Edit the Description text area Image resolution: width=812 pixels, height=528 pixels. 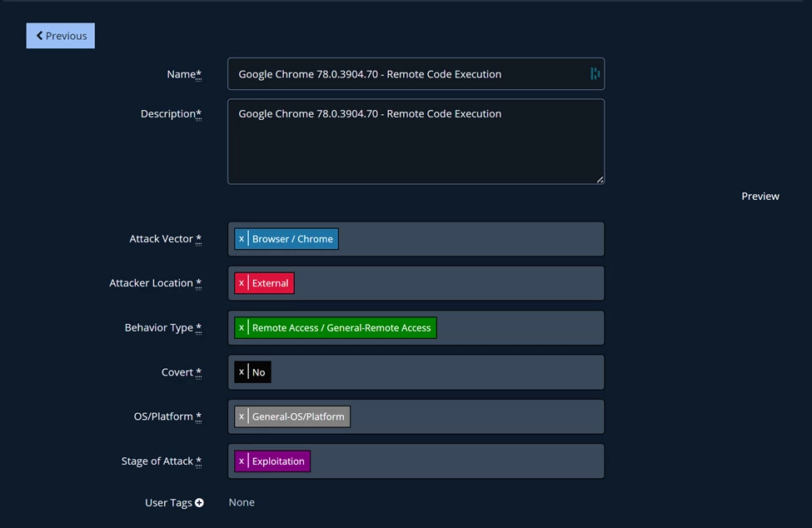pyautogui.click(x=416, y=142)
